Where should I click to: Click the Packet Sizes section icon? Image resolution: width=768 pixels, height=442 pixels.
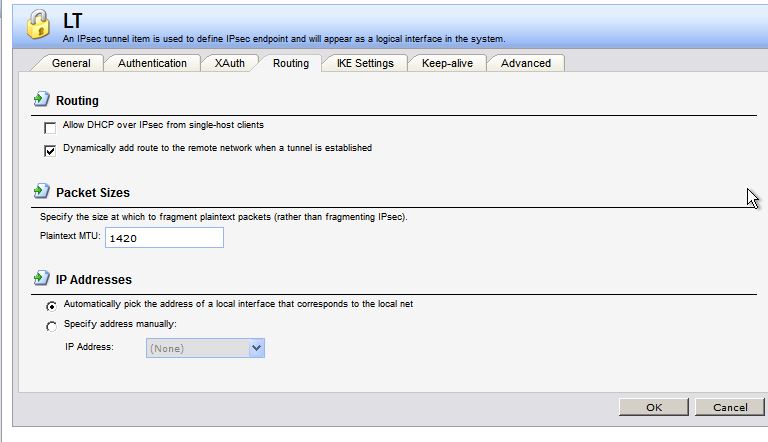[41, 191]
